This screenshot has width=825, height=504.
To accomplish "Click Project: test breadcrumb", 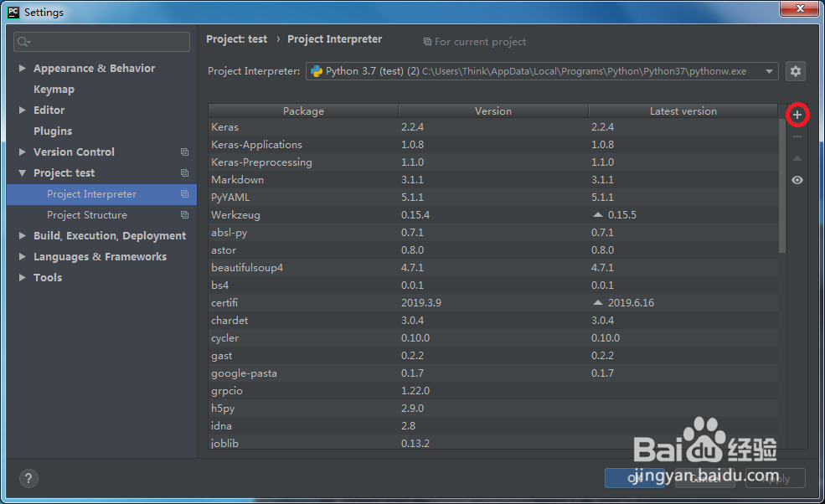I will (237, 39).
